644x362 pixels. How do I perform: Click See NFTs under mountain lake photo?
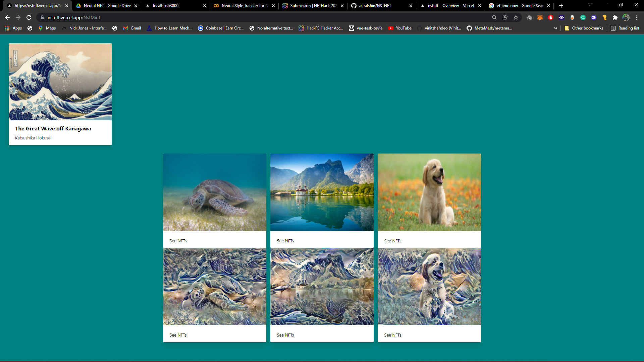coord(285,241)
